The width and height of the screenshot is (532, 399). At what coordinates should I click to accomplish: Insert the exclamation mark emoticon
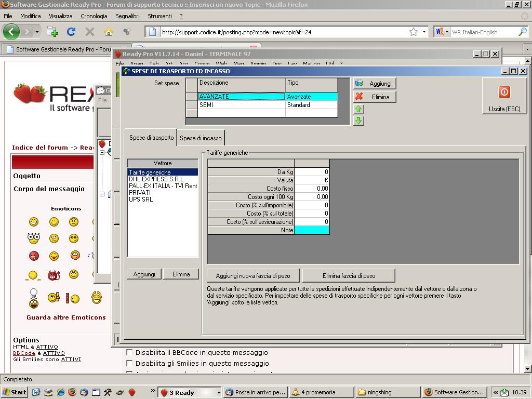[x=72, y=298]
